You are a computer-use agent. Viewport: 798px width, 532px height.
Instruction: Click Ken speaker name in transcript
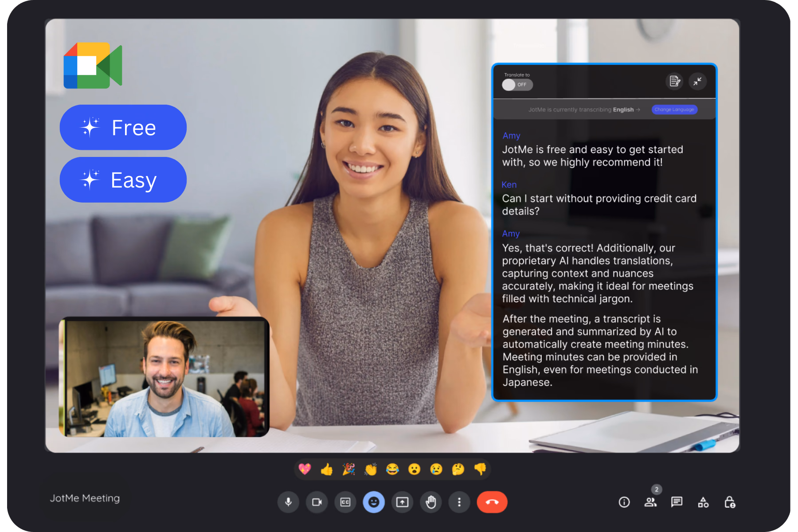click(509, 184)
